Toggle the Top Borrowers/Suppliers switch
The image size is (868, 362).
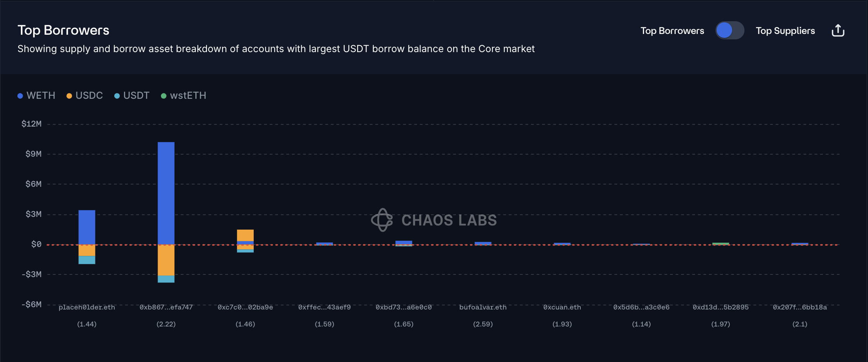tap(729, 30)
